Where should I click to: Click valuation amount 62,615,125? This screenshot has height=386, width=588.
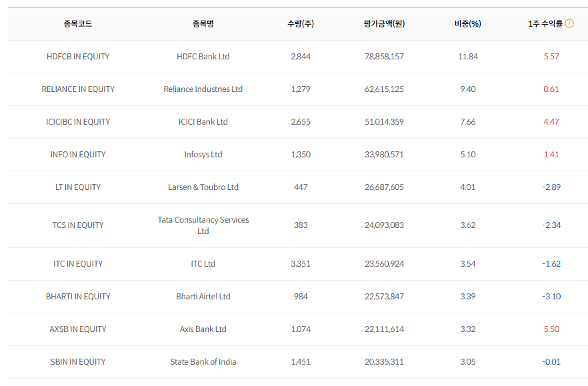[x=385, y=89]
